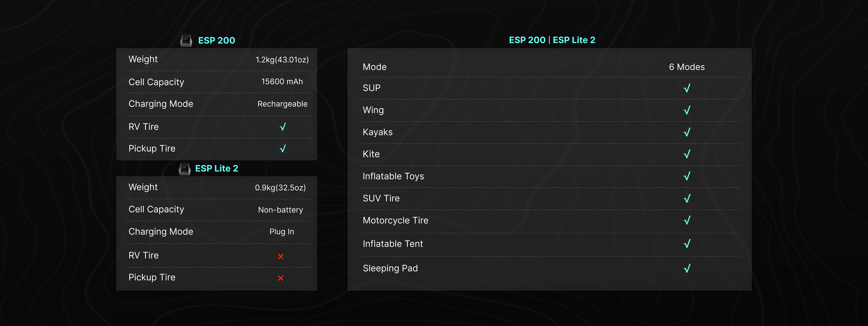868x326 pixels.
Task: Click the Plug In charging mode value
Action: (282, 231)
